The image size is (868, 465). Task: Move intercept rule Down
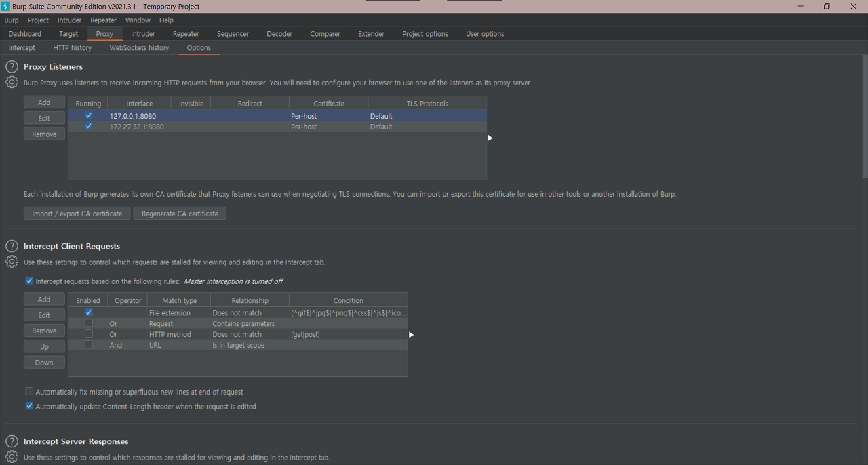tap(44, 363)
